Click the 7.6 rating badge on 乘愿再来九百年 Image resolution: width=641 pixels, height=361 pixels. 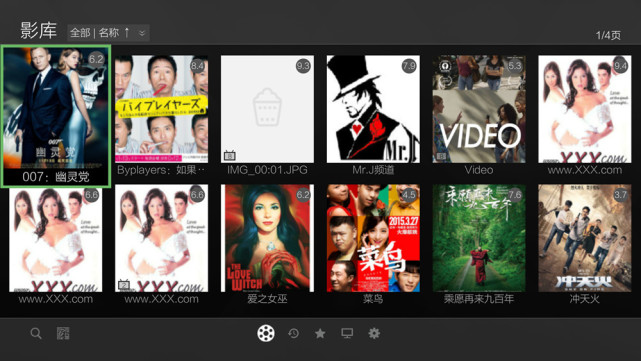515,195
